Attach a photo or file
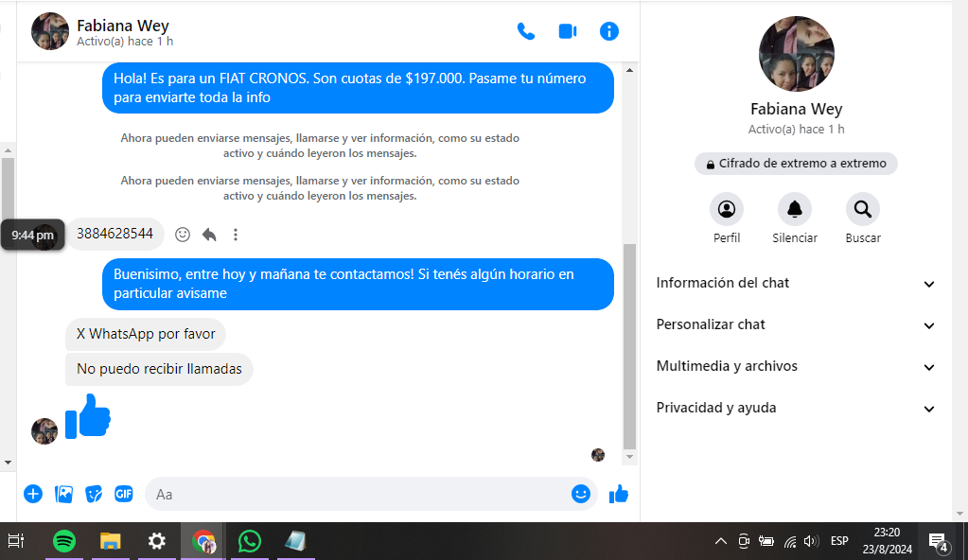Image resolution: width=968 pixels, height=560 pixels. point(63,494)
